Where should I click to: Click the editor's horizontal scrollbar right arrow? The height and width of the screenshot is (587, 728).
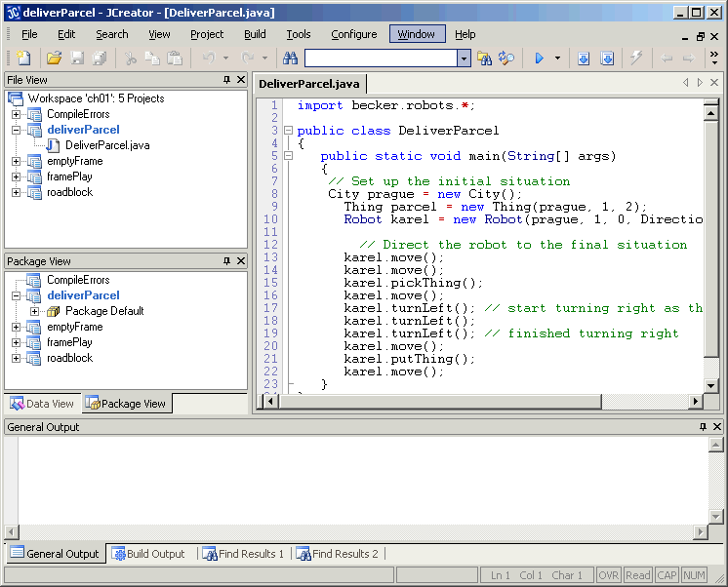[696, 402]
